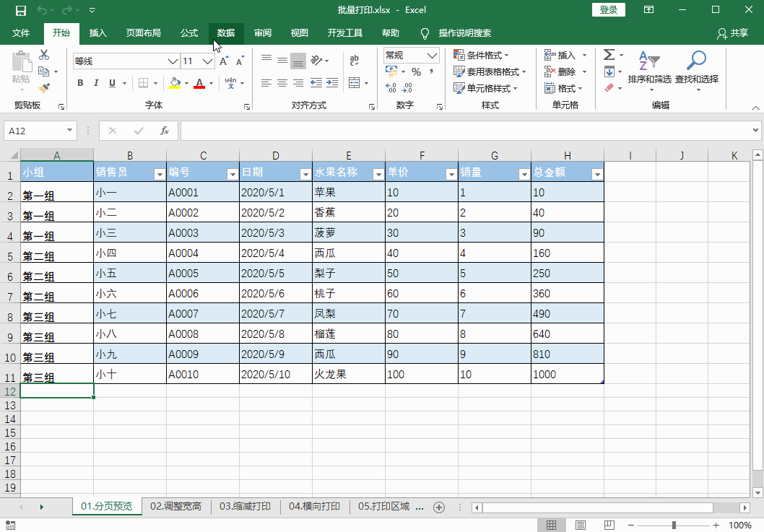
Task: Click the insert function fx button
Action: [165, 131]
